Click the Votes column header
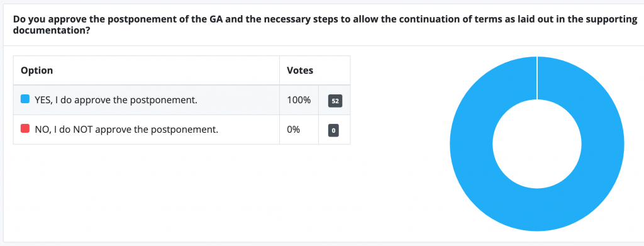This screenshot has height=246, width=644. point(300,70)
